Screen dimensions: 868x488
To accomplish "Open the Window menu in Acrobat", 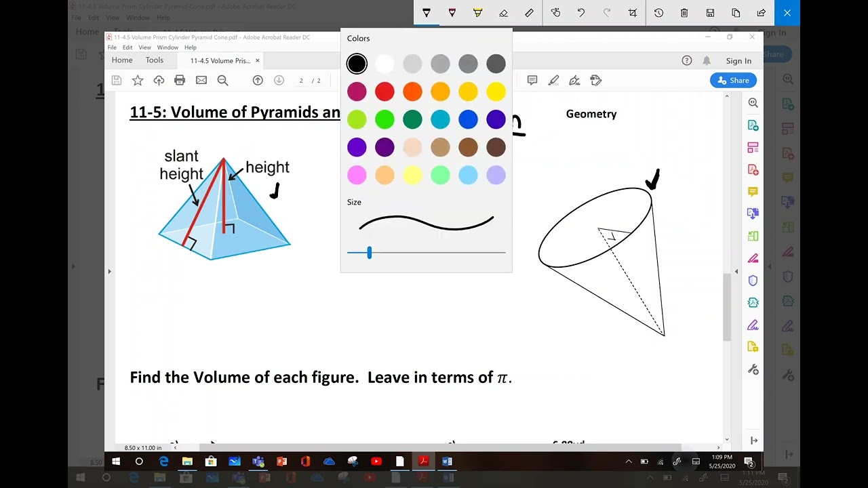I will (x=167, y=47).
